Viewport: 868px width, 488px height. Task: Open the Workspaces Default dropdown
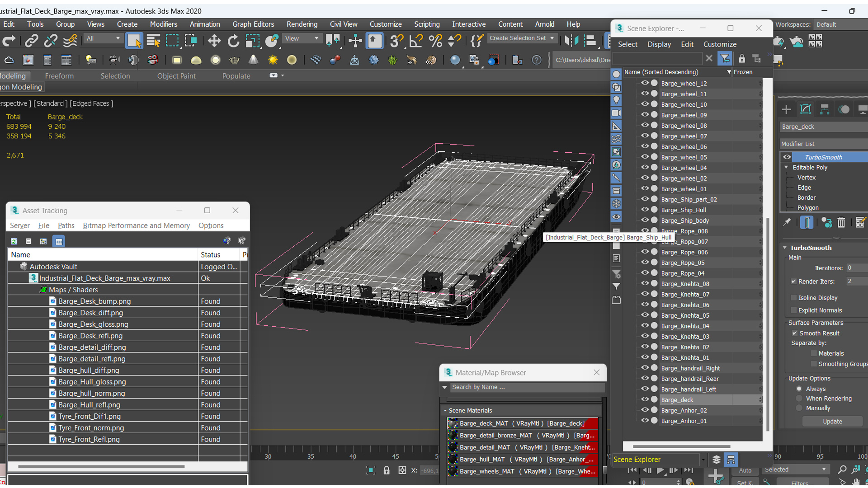[x=841, y=24]
